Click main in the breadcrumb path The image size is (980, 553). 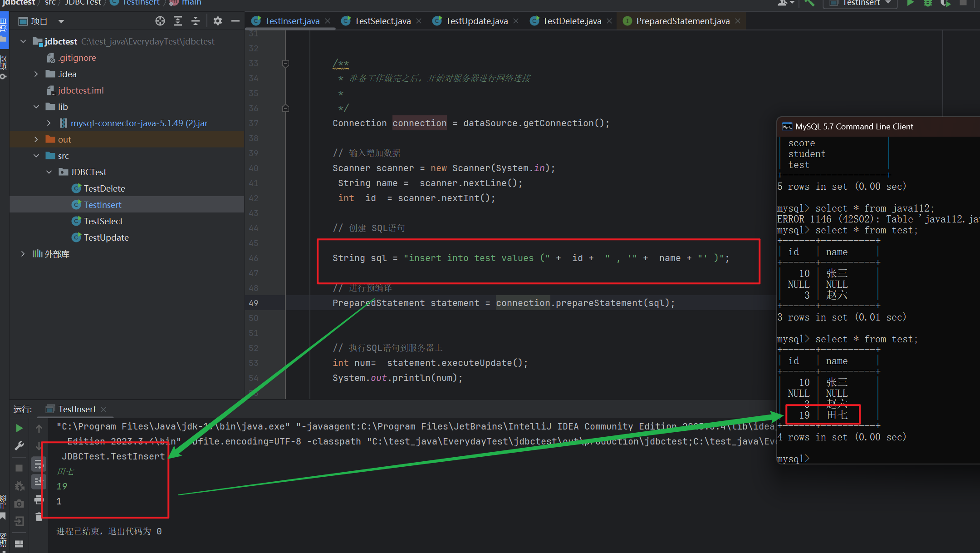click(x=191, y=3)
